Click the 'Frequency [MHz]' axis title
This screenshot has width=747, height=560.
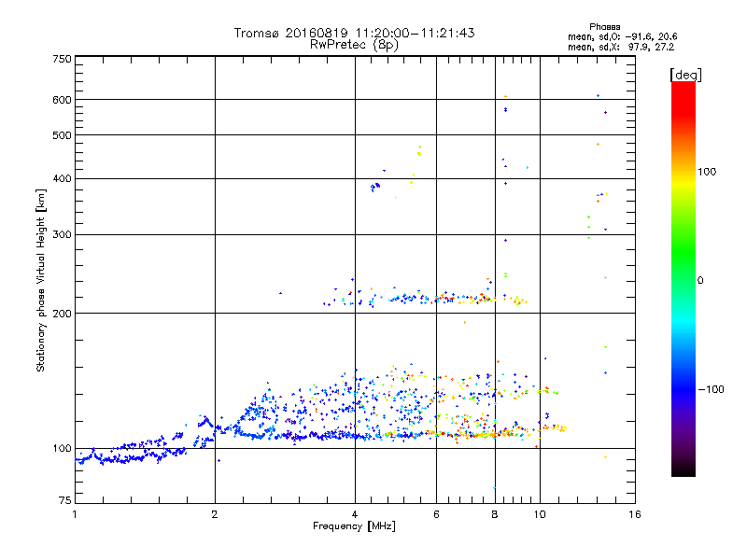coord(354,526)
